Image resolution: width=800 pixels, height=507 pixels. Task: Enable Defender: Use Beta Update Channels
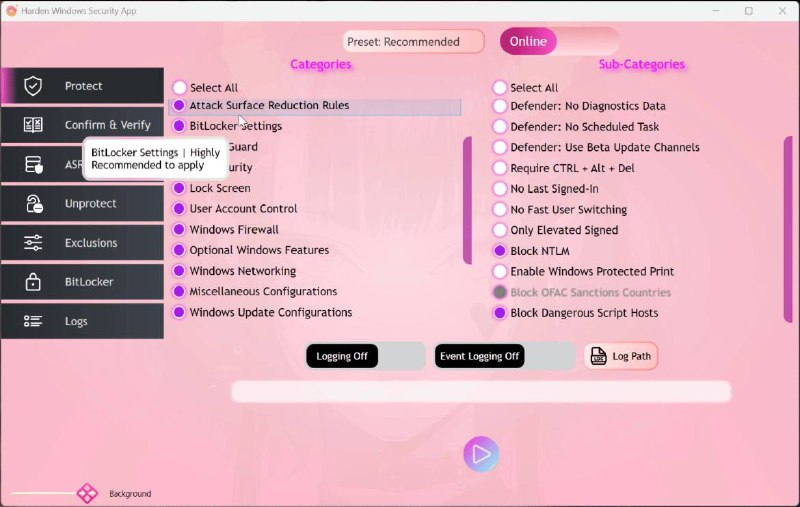point(500,147)
